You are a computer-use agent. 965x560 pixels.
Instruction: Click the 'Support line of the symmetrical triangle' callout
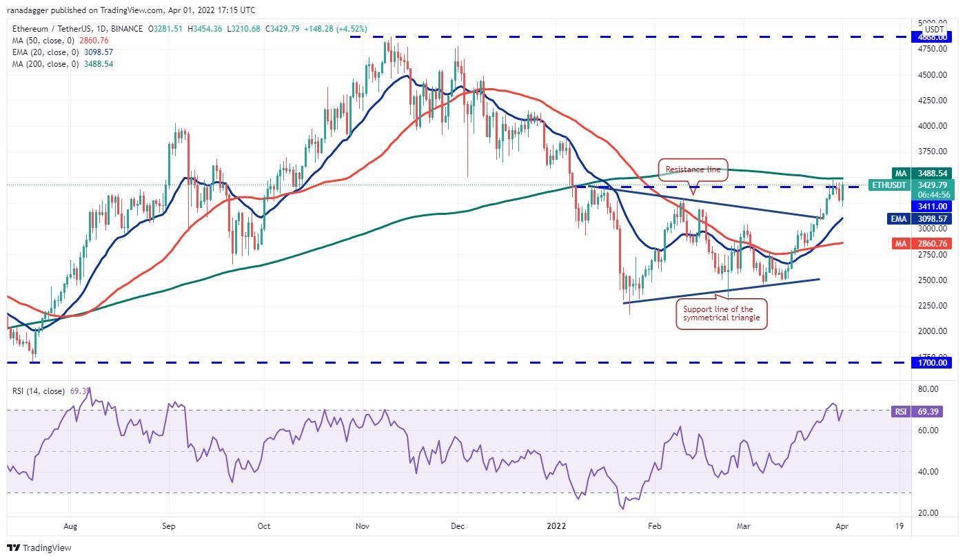coord(722,314)
